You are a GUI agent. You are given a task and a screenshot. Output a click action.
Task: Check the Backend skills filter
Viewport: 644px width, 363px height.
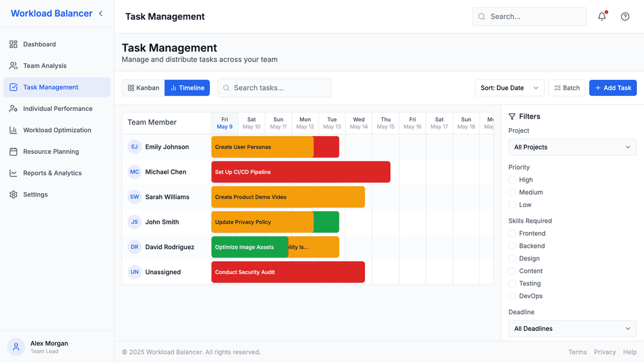coord(511,246)
